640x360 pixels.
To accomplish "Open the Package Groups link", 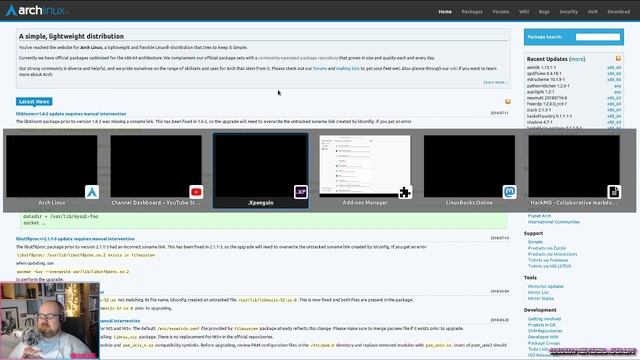I will click(x=544, y=343).
